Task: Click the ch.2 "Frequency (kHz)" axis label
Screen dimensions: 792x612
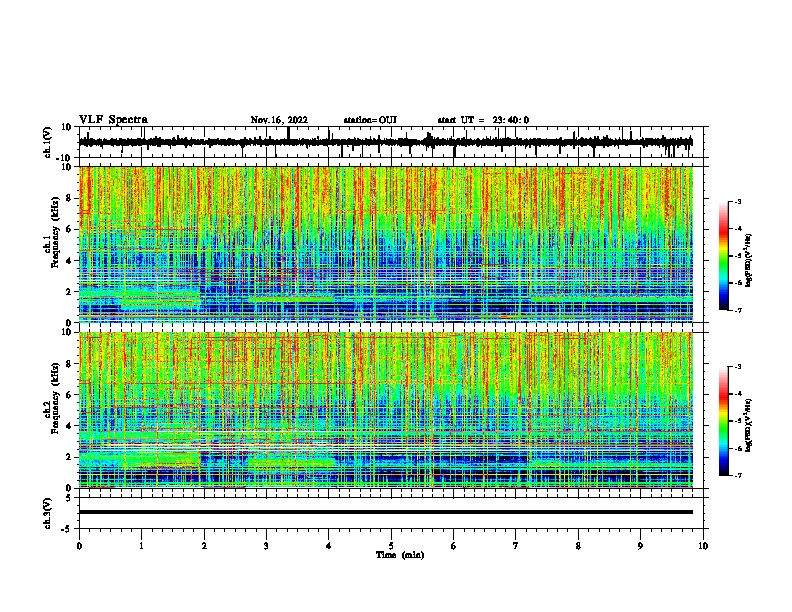Action: [55, 397]
